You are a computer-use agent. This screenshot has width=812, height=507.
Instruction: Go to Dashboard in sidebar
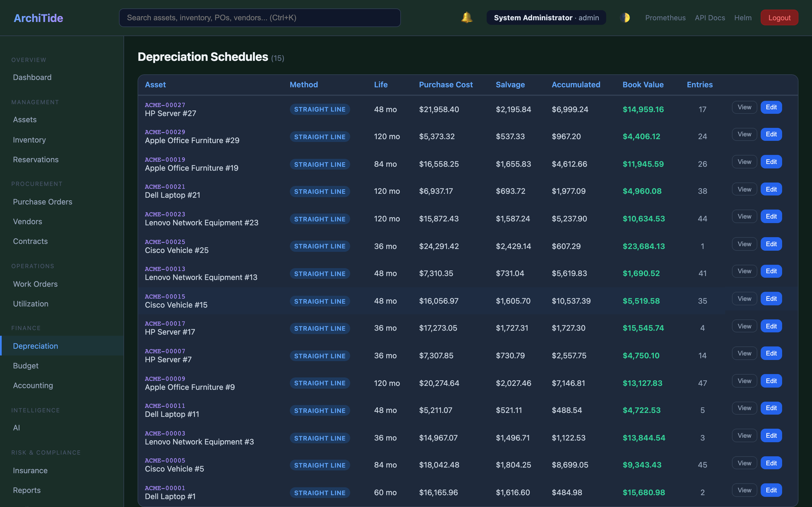point(32,77)
